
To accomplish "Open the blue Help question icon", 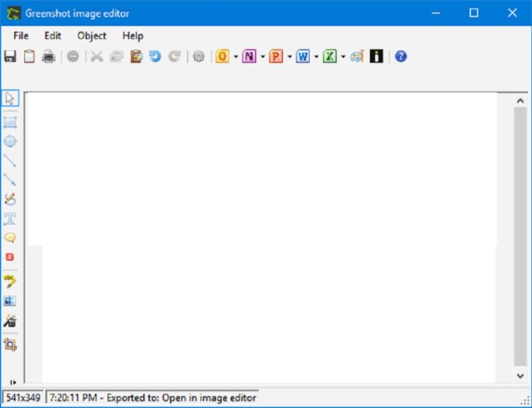I will tap(401, 56).
